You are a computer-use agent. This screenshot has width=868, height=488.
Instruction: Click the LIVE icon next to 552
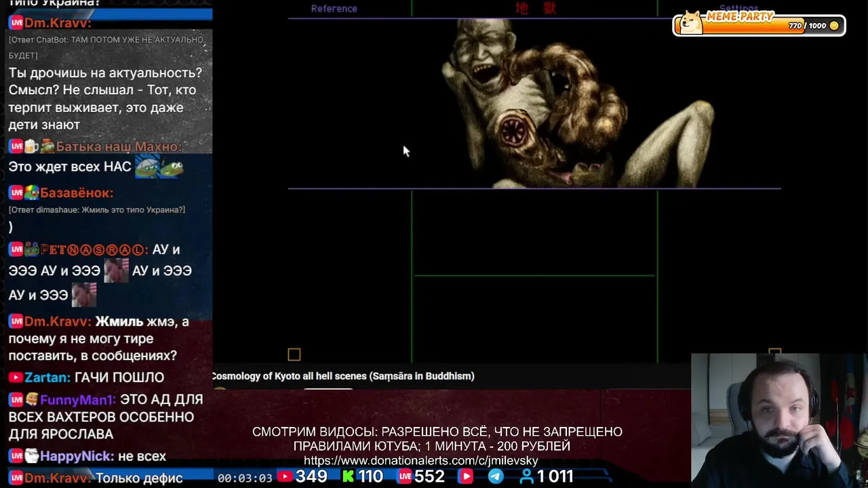(405, 477)
